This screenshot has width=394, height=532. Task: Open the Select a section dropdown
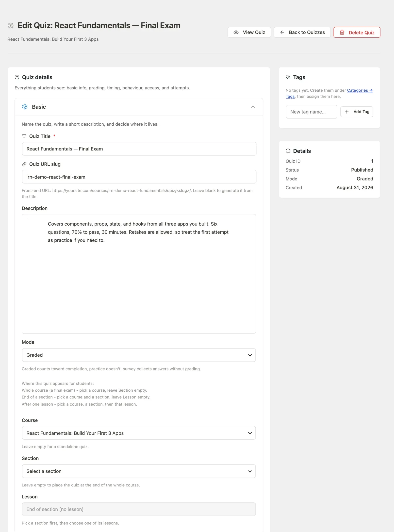(x=139, y=471)
